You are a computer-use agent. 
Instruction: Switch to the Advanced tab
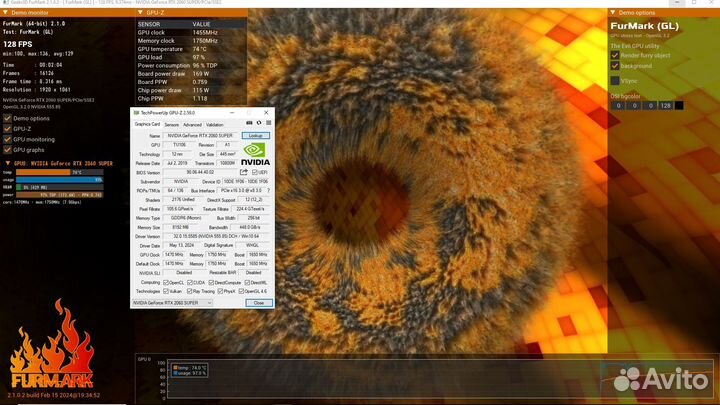click(x=192, y=125)
